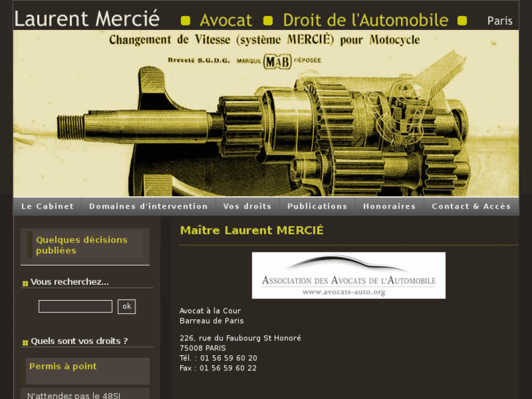The width and height of the screenshot is (532, 399).
Task: Click the Vous recherchez... section heading
Action: pyautogui.click(x=70, y=282)
